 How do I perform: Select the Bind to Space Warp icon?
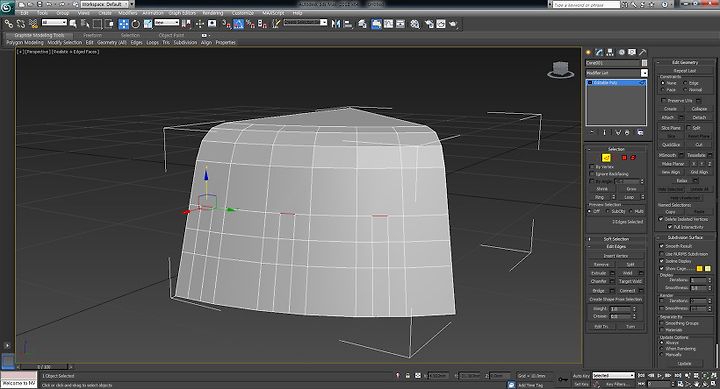click(x=33, y=24)
